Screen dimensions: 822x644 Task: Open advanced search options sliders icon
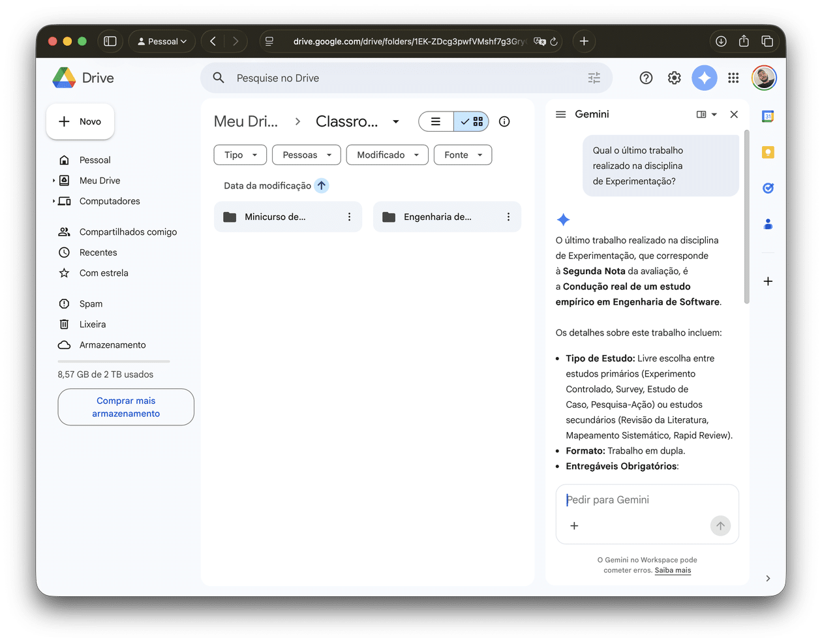594,77
